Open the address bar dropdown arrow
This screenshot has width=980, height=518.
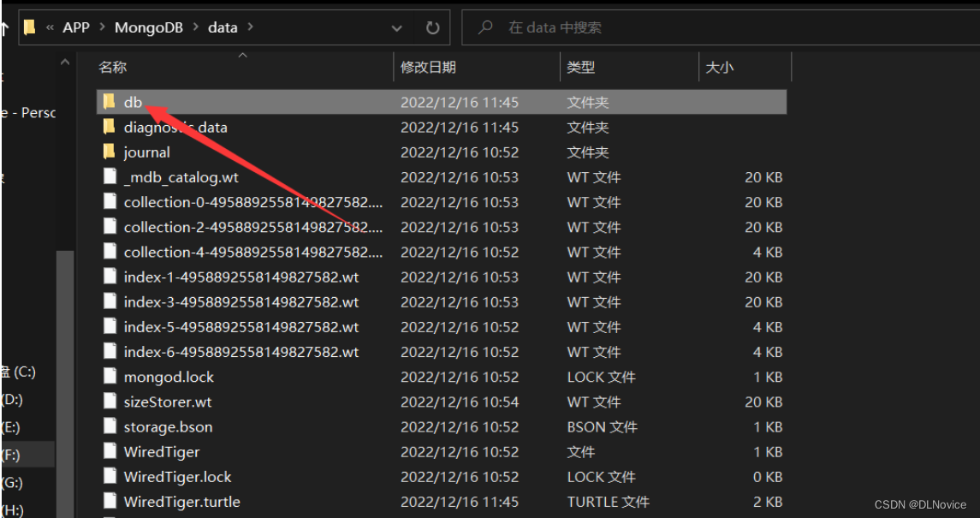point(396,27)
